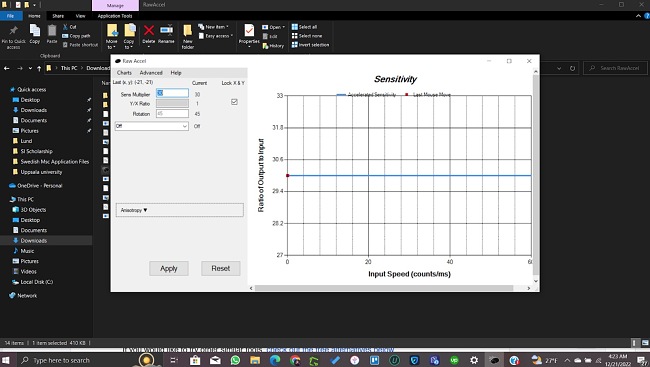This screenshot has height=367, width=650.
Task: Open the Copy to dropdown
Action: (x=129, y=44)
